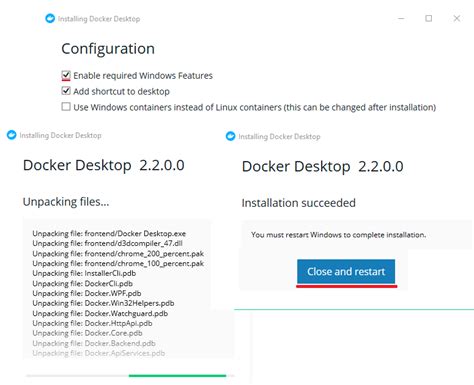
Task: Select 'Unpacking file: Docker.WPF.pdb' line
Action: click(x=87, y=293)
